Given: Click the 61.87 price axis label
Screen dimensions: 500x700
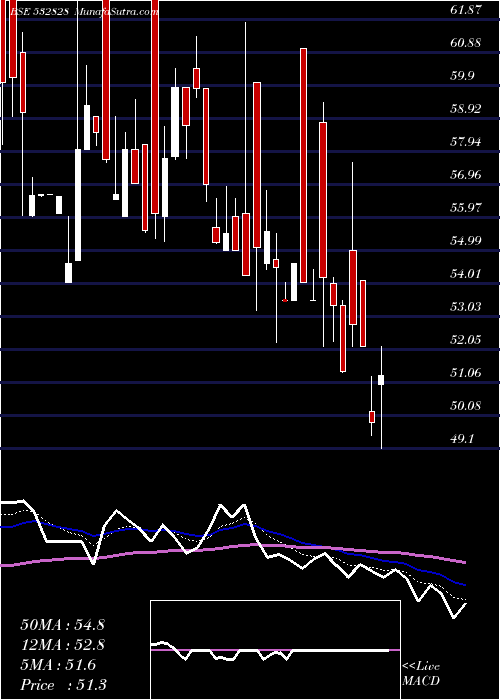Looking at the screenshot, I should tap(466, 10).
